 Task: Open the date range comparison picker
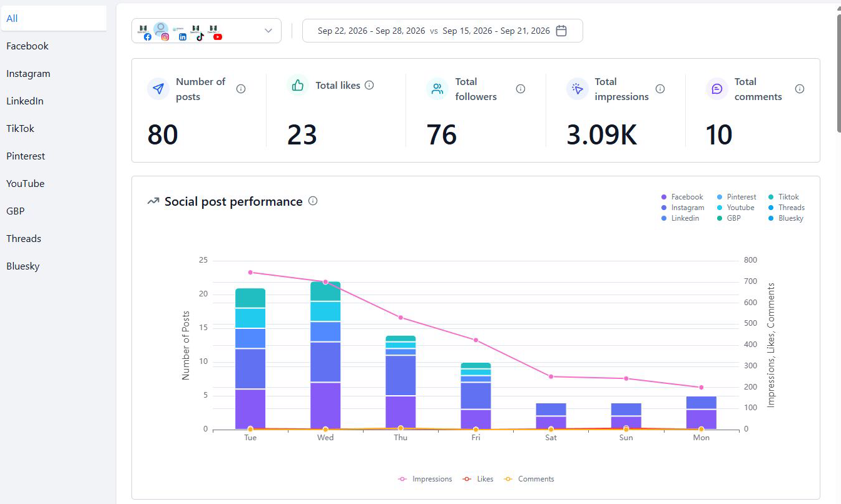(442, 31)
